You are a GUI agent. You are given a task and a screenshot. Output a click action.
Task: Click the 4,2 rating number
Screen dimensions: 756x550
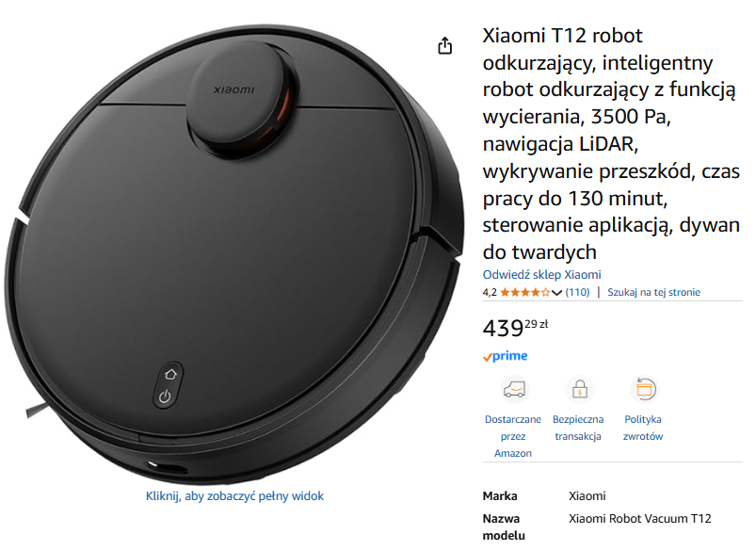[490, 292]
